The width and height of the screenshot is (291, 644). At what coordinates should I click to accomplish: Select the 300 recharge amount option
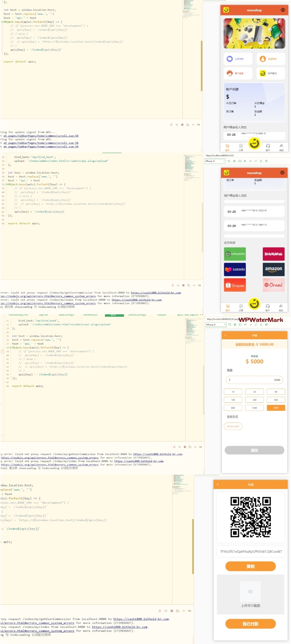[254, 400]
